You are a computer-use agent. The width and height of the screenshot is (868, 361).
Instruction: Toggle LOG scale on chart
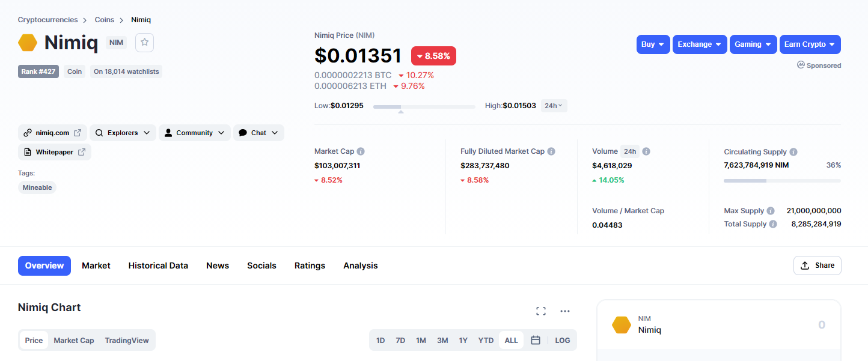[x=563, y=340]
